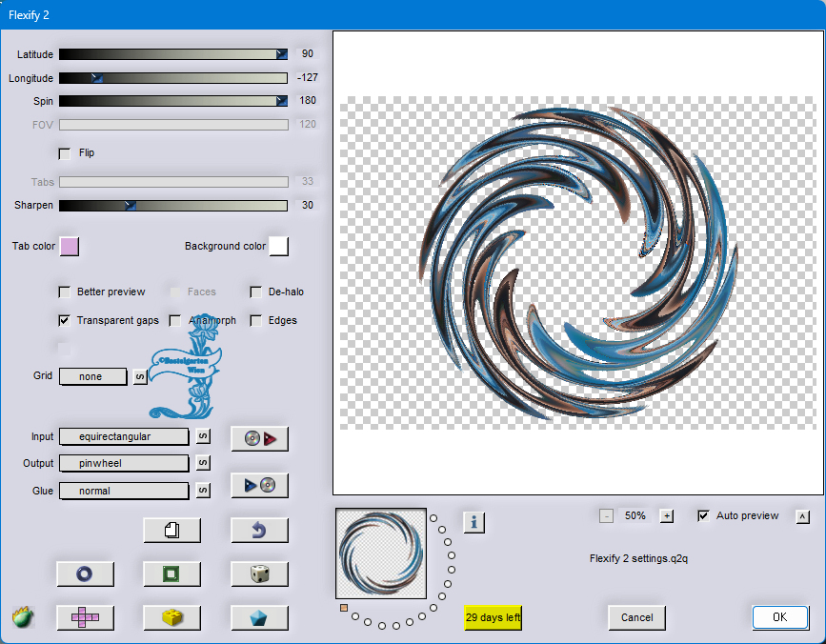
Task: Uncheck Transparent gaps
Action: (64, 321)
